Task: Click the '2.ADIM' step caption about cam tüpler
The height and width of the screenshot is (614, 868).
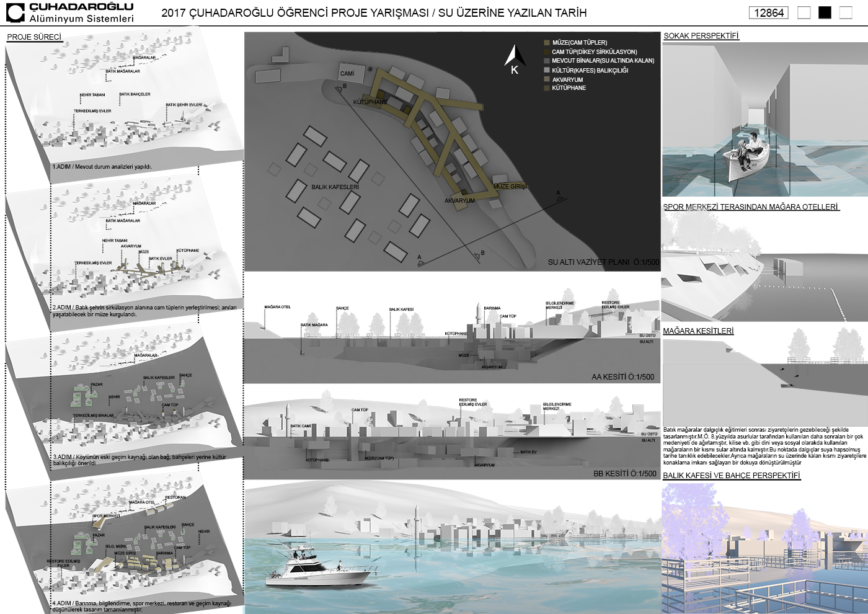Action: (144, 311)
